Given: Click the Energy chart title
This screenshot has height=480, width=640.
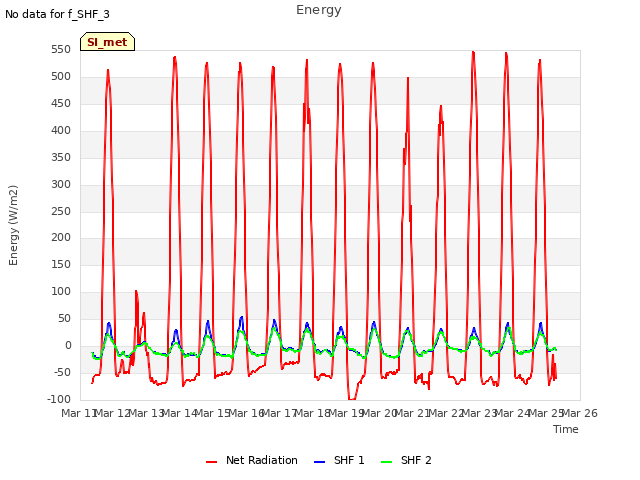Looking at the screenshot, I should 319,10.
